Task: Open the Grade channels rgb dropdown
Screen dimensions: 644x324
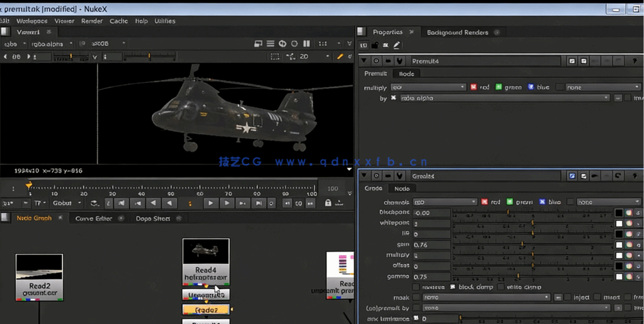Action: click(x=445, y=202)
